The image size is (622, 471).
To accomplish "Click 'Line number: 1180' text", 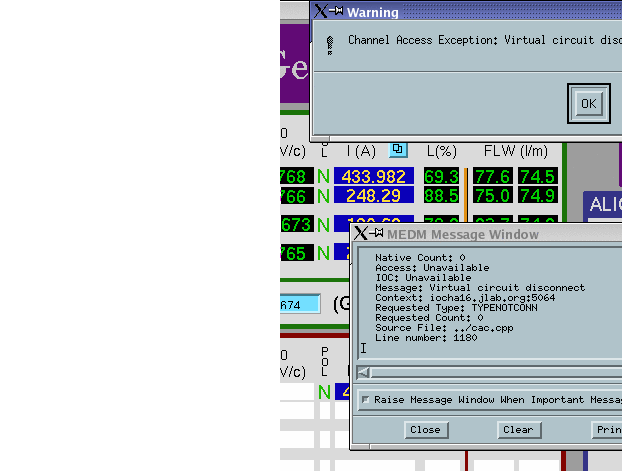I will [x=426, y=338].
